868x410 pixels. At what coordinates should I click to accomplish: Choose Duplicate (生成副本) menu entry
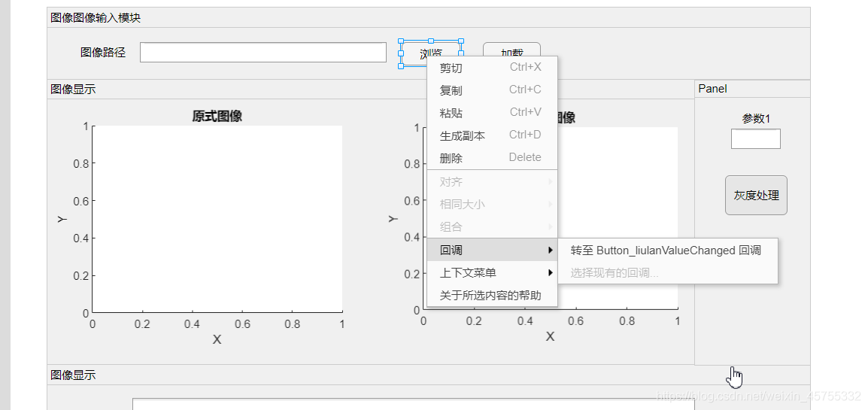click(492, 135)
